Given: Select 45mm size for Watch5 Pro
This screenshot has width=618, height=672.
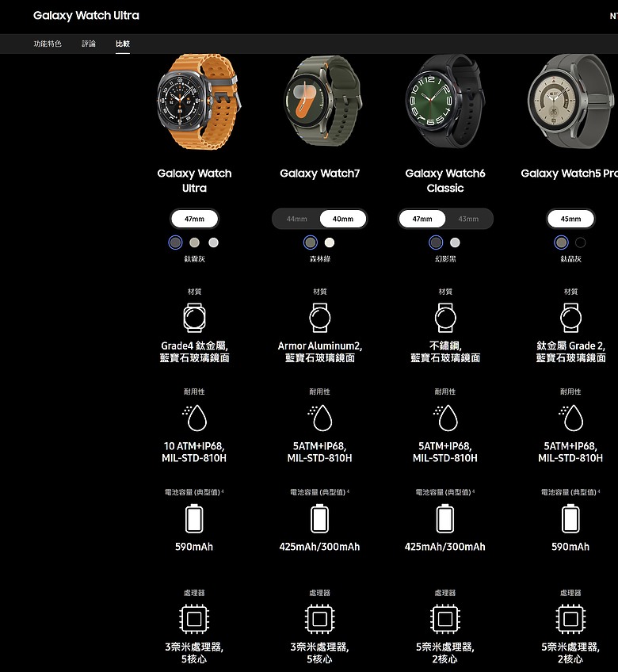Looking at the screenshot, I should pyautogui.click(x=570, y=219).
